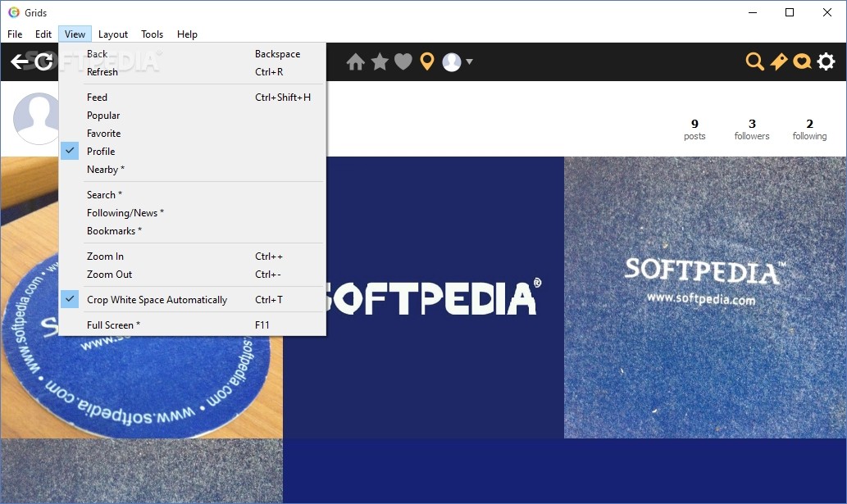Select Favorite in the View menu
The image size is (847, 504).
pos(193,134)
